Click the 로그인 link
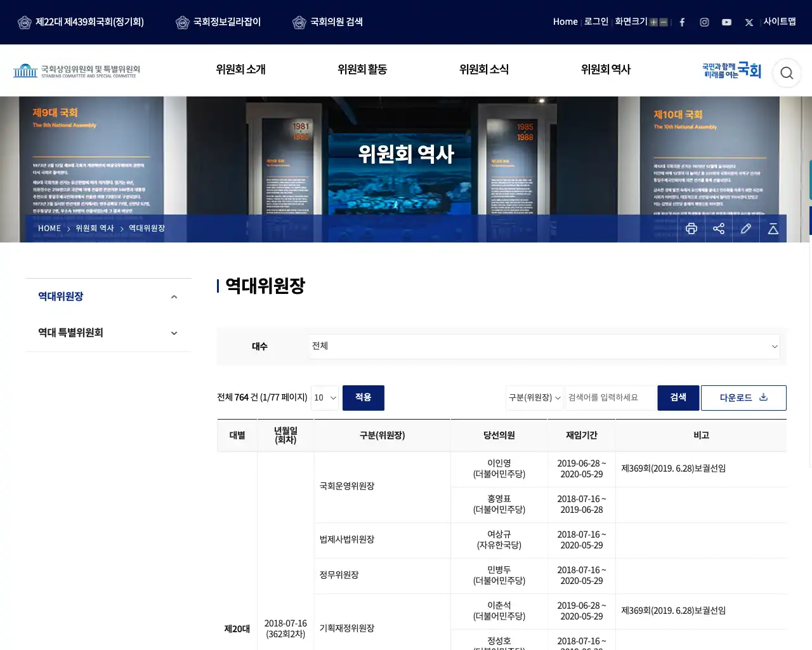The width and height of the screenshot is (812, 650). pyautogui.click(x=596, y=22)
